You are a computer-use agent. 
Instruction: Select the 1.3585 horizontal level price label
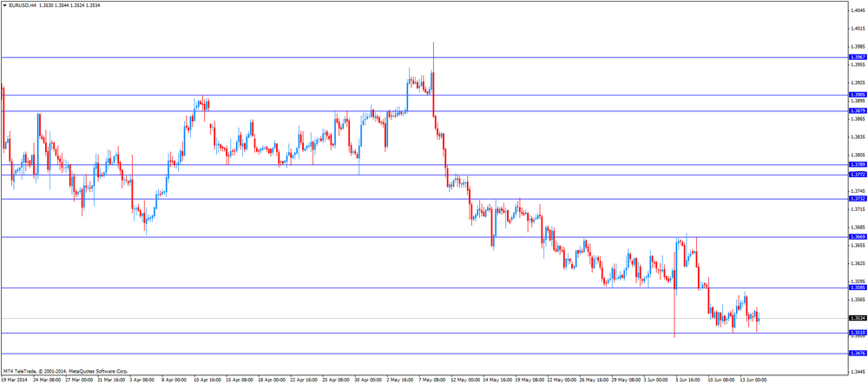(x=858, y=288)
